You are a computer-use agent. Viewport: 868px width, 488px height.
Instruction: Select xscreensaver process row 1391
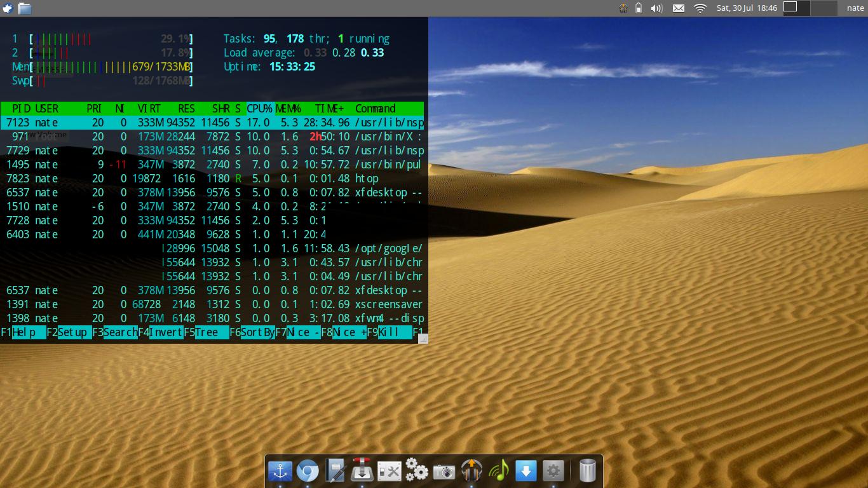click(212, 304)
